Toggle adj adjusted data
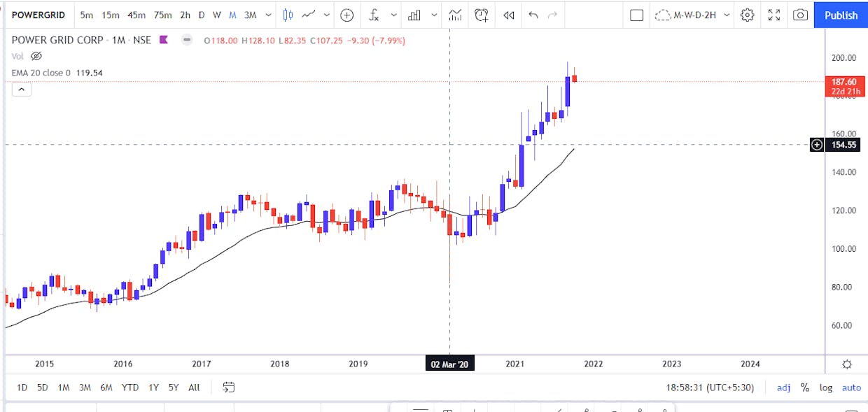 [784, 388]
